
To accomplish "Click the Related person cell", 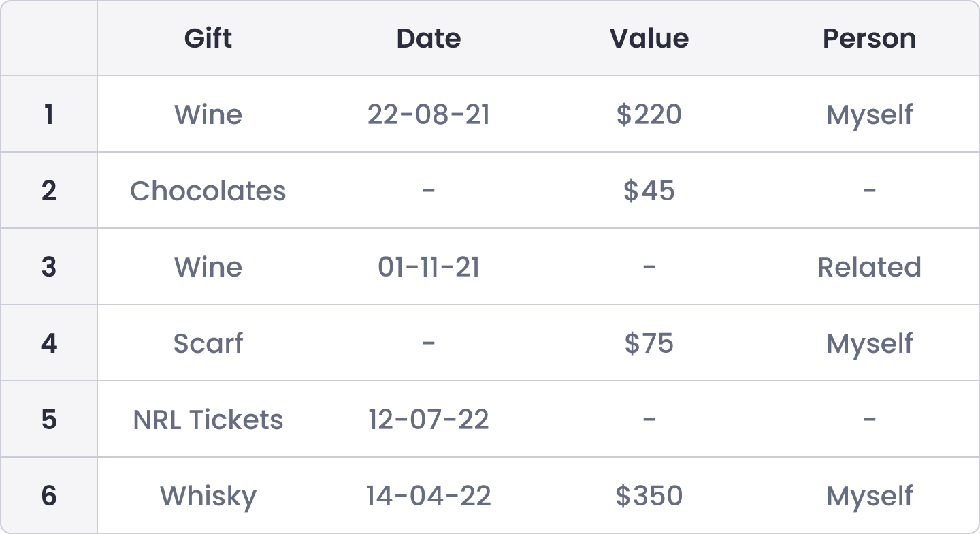I will pyautogui.click(x=870, y=266).
